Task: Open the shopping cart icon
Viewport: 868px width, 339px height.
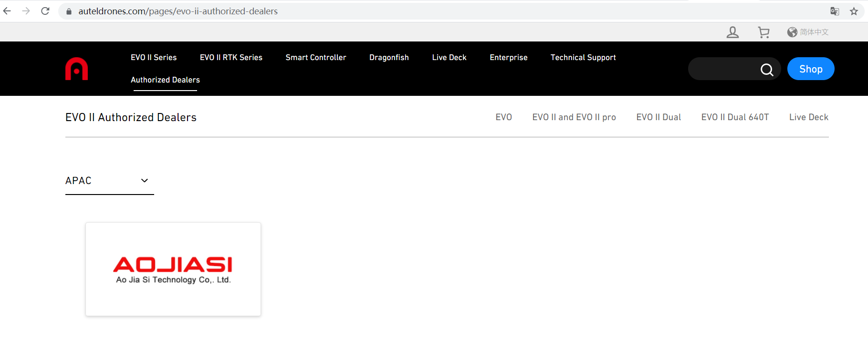Action: tap(763, 32)
